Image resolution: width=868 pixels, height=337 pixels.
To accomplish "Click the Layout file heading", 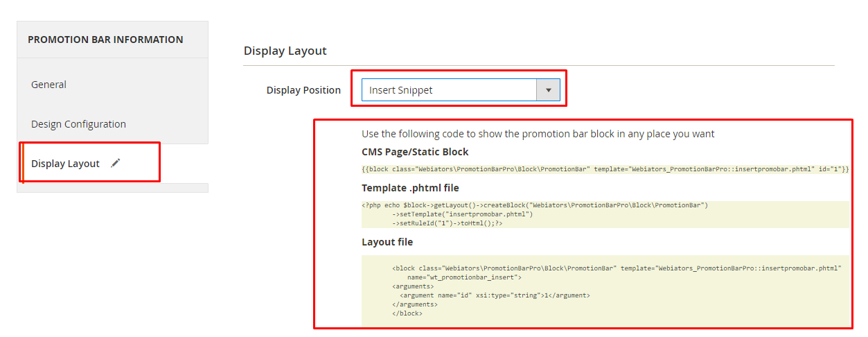I will (x=387, y=242).
